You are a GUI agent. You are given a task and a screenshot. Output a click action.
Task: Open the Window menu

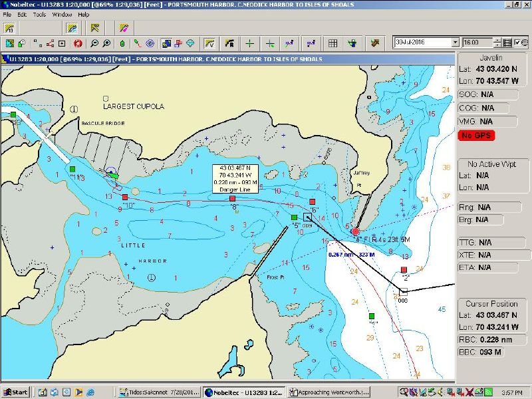tap(62, 14)
